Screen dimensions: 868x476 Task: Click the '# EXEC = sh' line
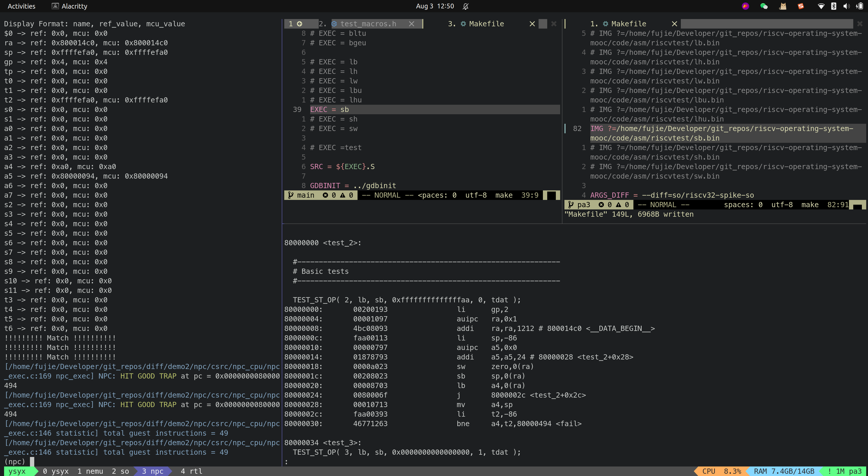333,119
